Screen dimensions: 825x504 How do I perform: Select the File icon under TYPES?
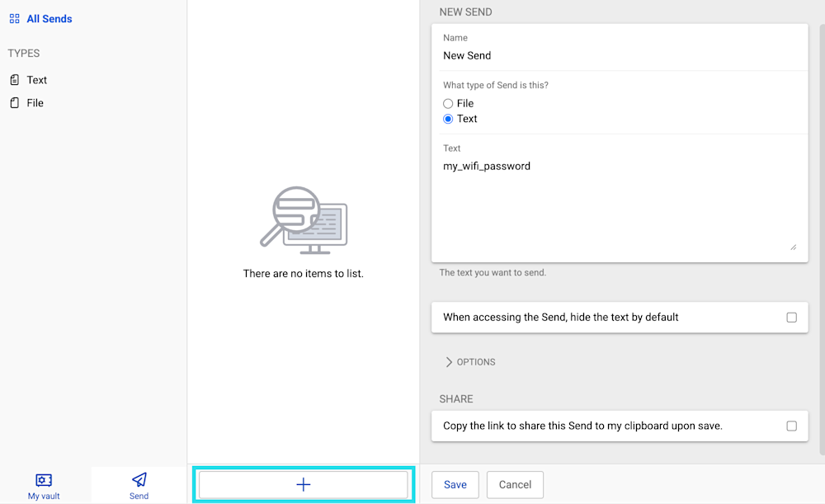point(14,102)
